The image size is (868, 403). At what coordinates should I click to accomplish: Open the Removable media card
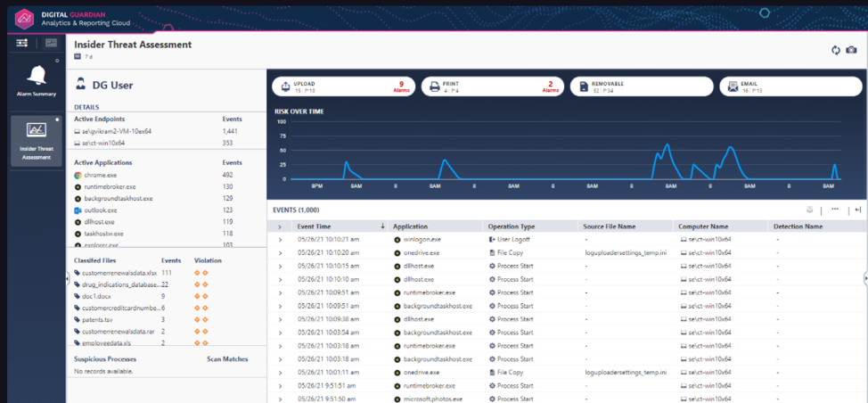[642, 86]
